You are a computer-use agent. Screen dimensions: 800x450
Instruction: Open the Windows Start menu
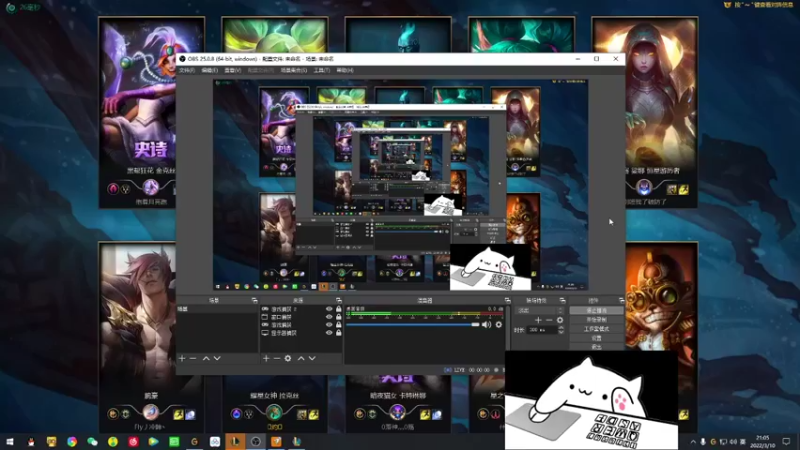point(10,441)
